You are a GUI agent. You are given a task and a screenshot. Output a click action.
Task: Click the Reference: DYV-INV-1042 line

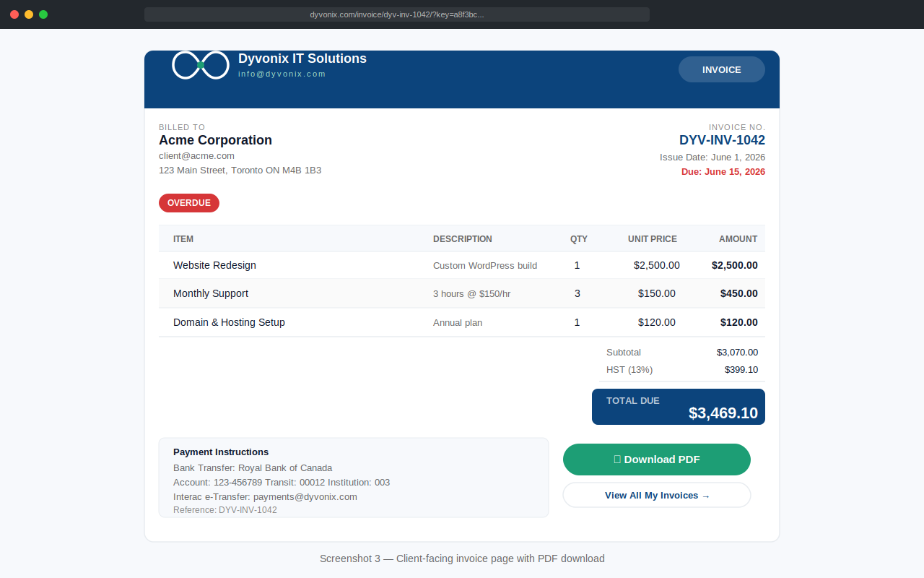(225, 510)
